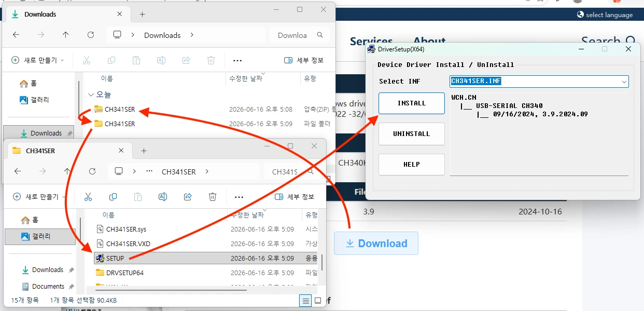Click the select language link on the web page
644x311 pixels.
click(605, 15)
